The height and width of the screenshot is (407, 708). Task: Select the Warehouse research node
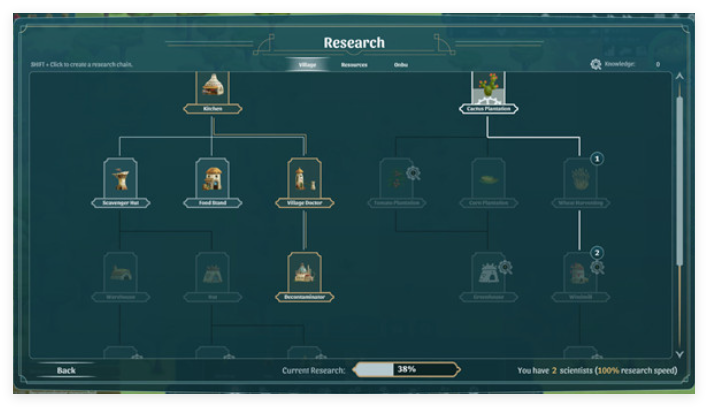120,272
